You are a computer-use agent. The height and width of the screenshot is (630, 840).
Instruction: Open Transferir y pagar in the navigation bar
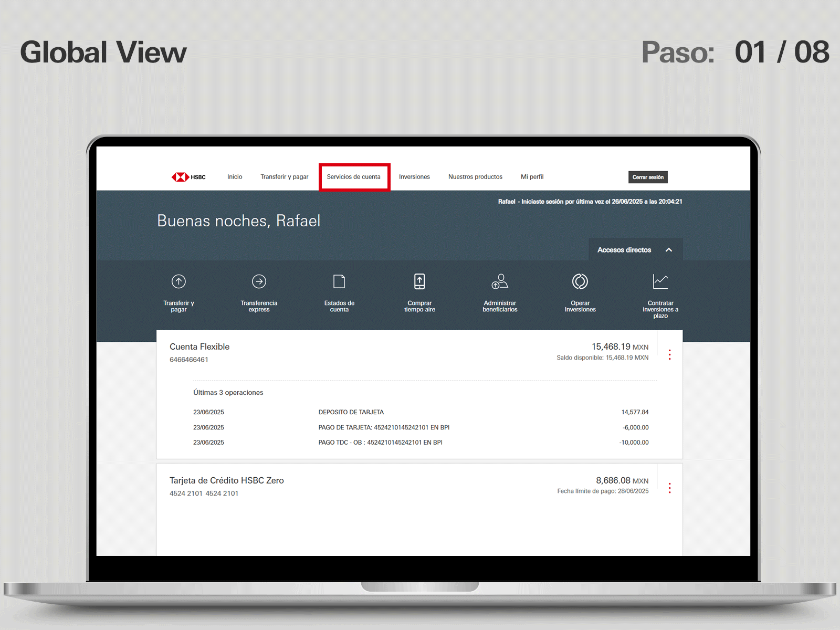[x=284, y=177]
